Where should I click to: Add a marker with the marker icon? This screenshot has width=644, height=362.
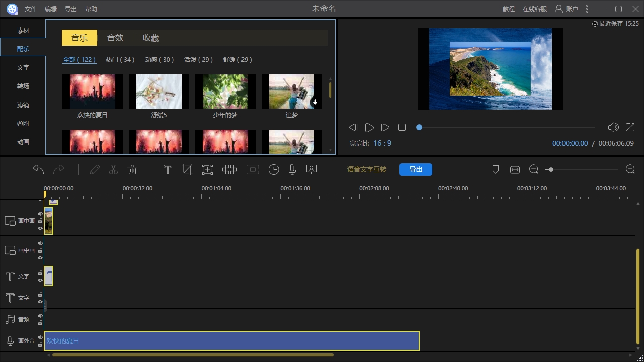click(x=495, y=170)
